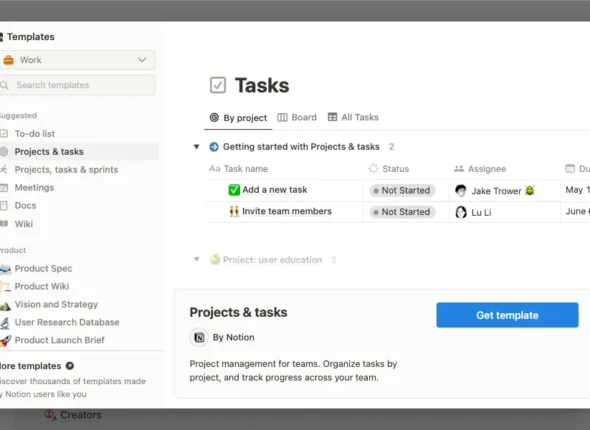The image size is (590, 430).
Task: Click the Tasks page checkbox icon
Action: coord(217,85)
